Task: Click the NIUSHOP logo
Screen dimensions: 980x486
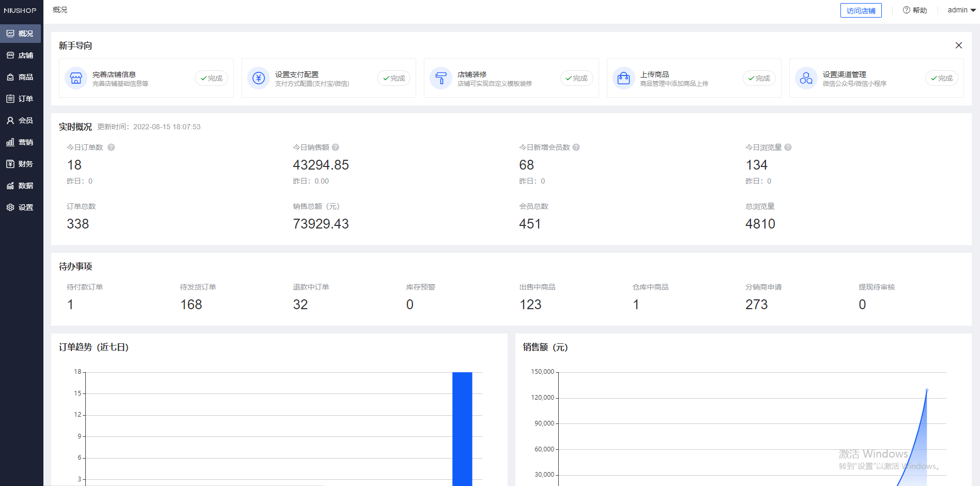Action: click(x=20, y=10)
